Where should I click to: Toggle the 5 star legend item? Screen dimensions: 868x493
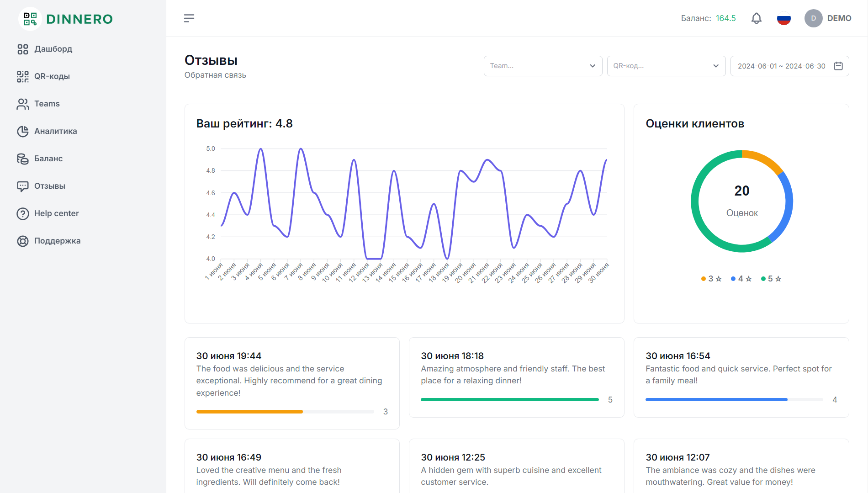pos(771,279)
